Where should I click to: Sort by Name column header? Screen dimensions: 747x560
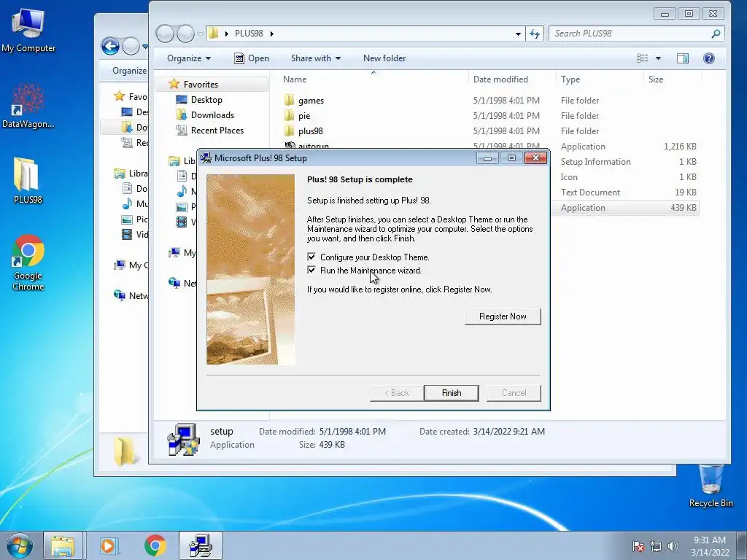tap(295, 79)
